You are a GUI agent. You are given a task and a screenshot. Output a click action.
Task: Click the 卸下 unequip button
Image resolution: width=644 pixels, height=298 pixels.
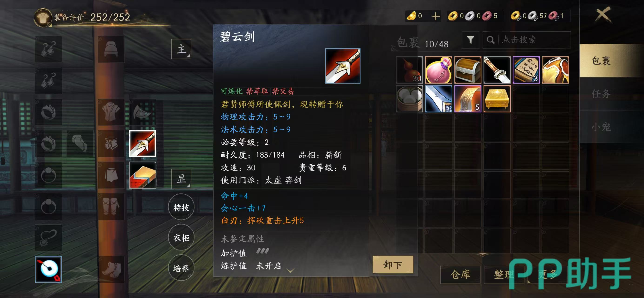point(393,264)
